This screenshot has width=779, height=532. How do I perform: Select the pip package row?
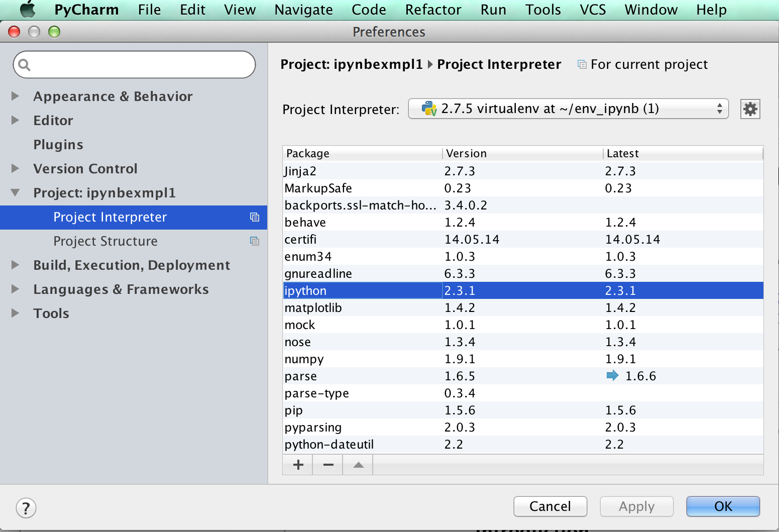pos(523,410)
